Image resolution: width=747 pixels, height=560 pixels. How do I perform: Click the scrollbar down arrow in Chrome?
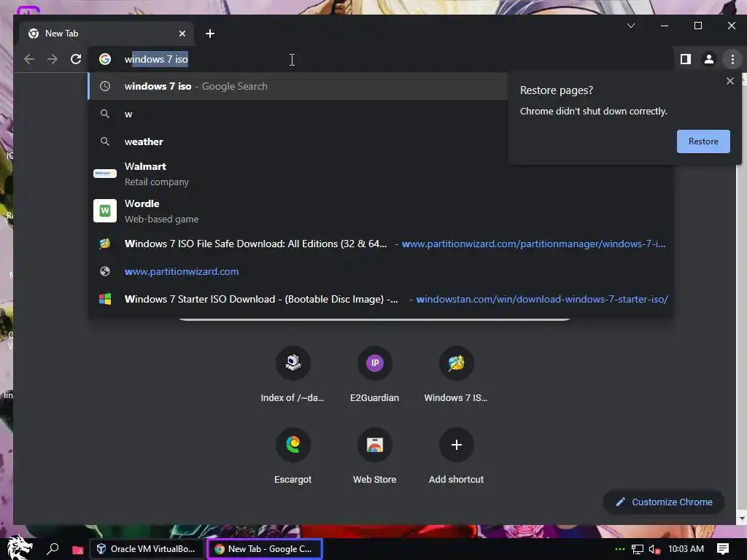pyautogui.click(x=742, y=518)
